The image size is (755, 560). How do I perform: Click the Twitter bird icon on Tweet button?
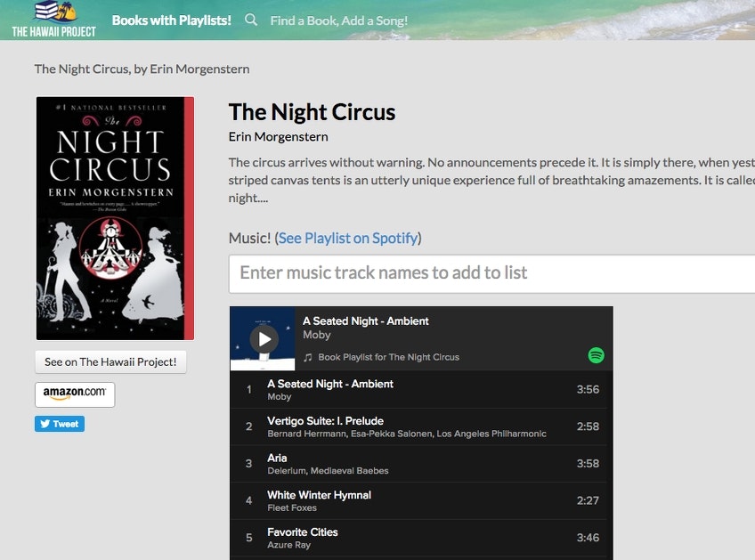pos(46,424)
